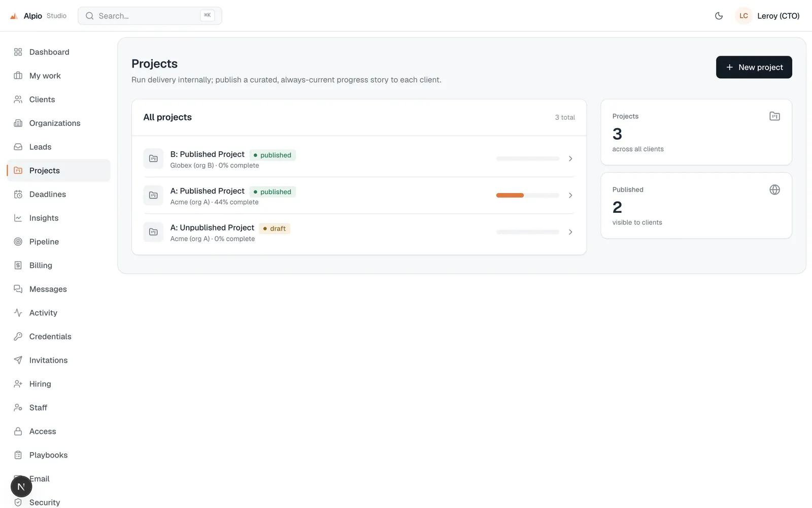
Task: Open A: Published Project via its chevron
Action: click(570, 195)
